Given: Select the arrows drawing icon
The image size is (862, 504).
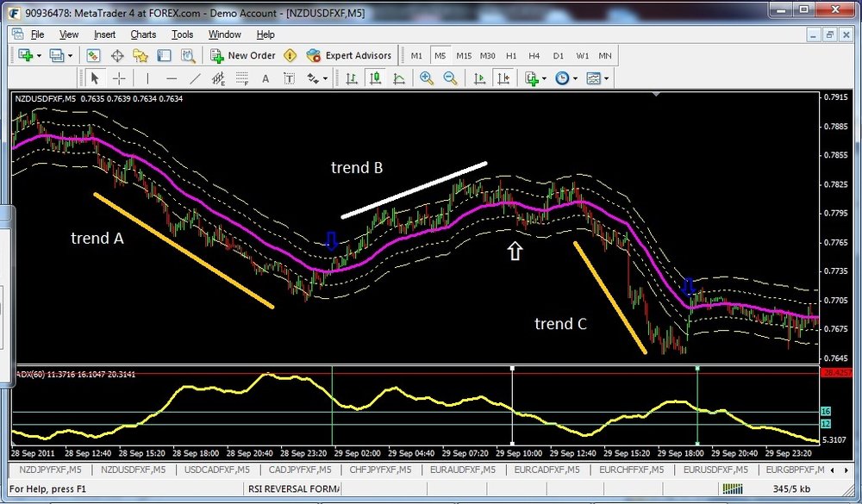Looking at the screenshot, I should coord(314,78).
